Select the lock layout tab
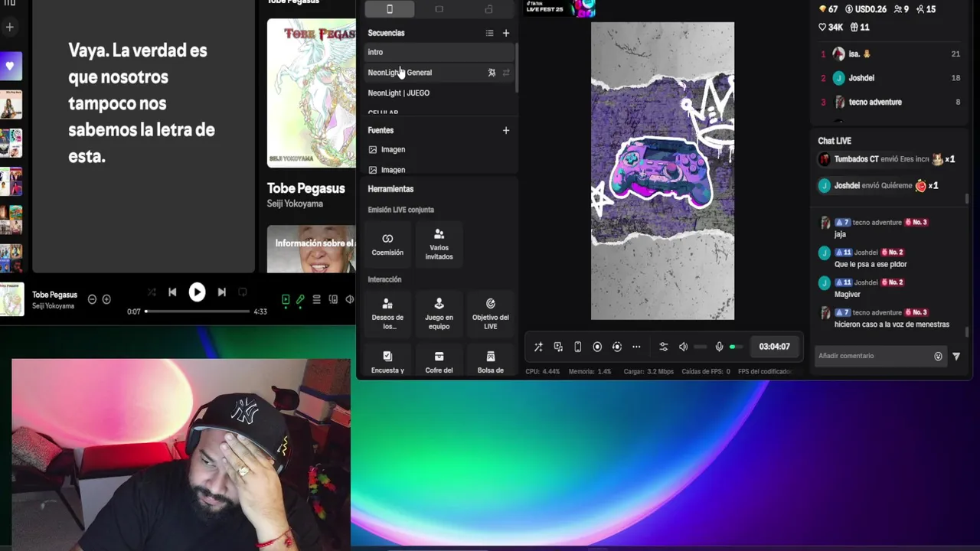 (488, 9)
